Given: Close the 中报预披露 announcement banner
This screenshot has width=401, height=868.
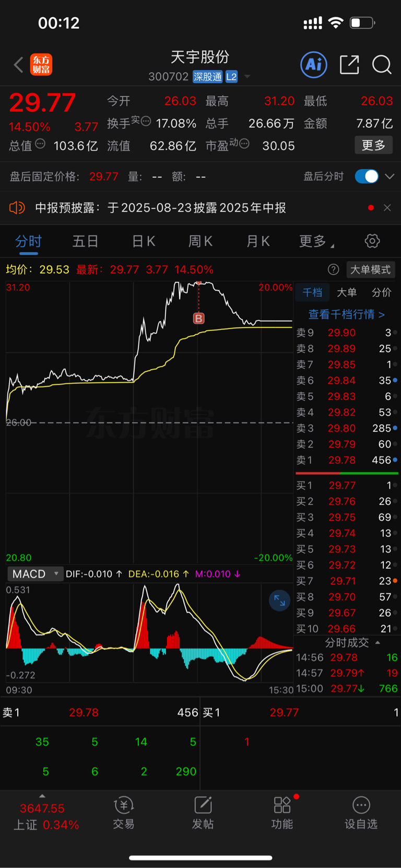Looking at the screenshot, I should pos(387,208).
